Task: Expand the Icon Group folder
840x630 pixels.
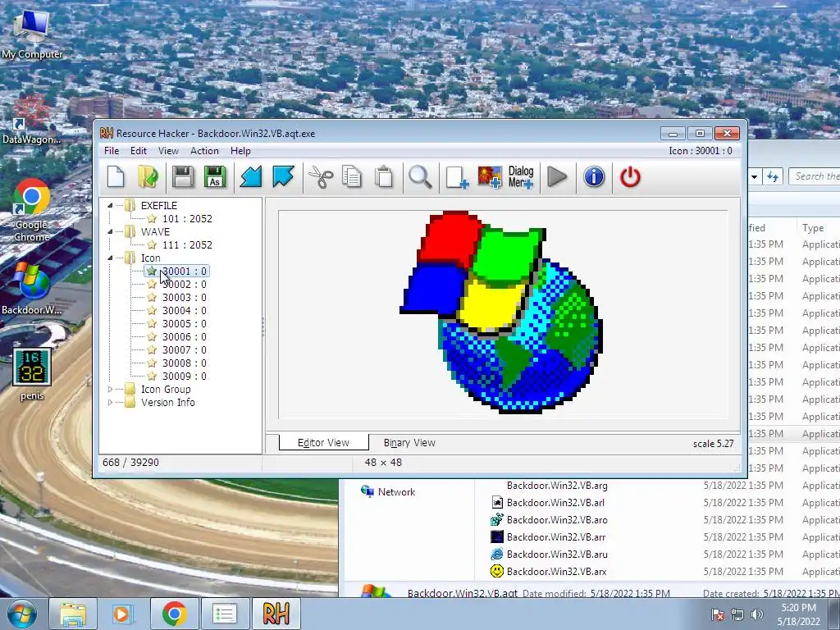Action: (x=110, y=390)
